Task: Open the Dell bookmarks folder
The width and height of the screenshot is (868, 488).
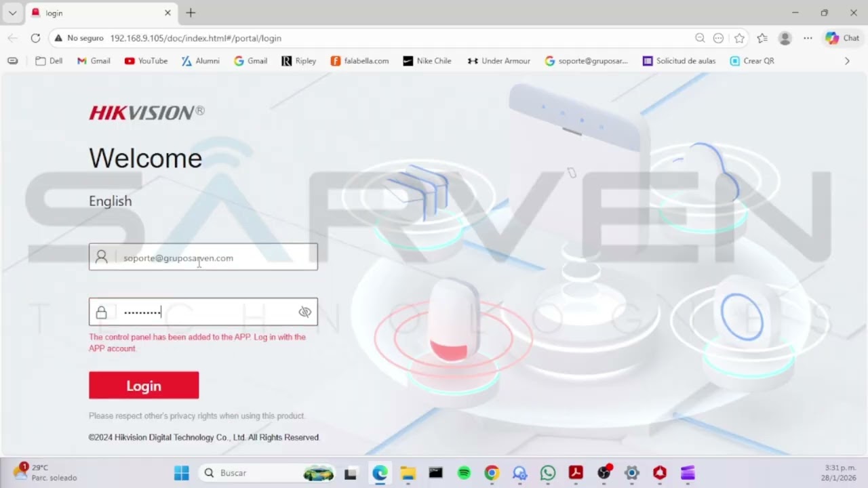Action: 49,60
